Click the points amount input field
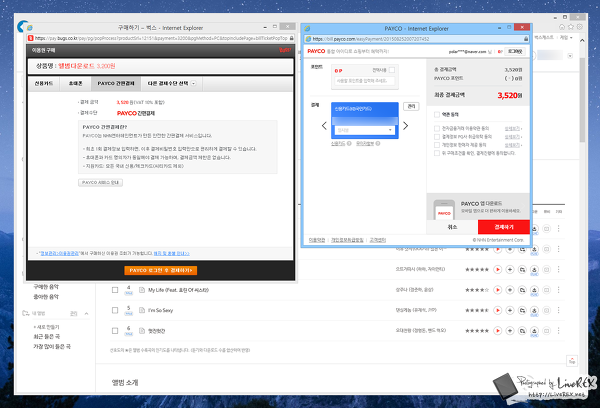This screenshot has width=600, height=408. (365, 81)
